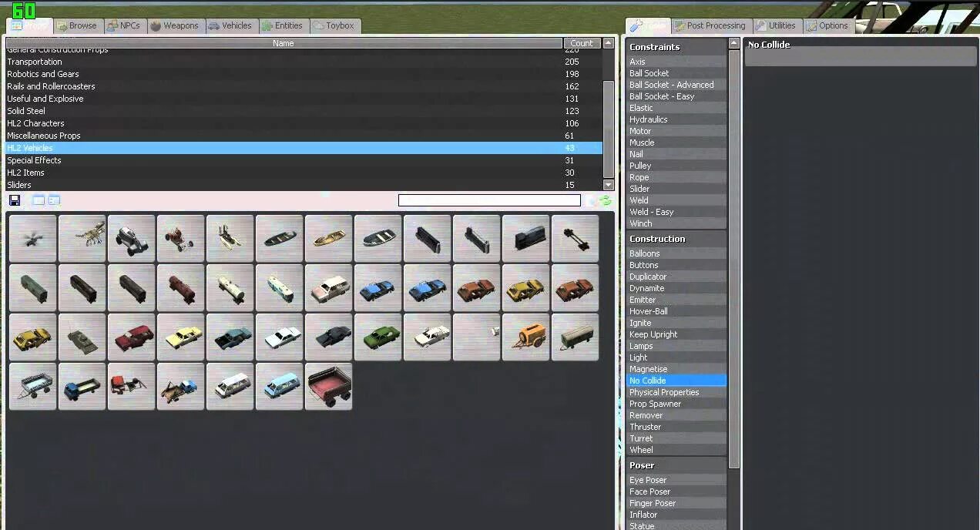980x530 pixels.
Task: Click the green refresh icon by search box
Action: pyautogui.click(x=606, y=200)
